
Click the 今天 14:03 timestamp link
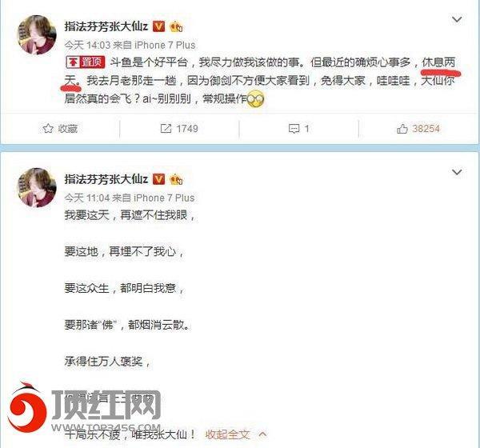tap(87, 46)
